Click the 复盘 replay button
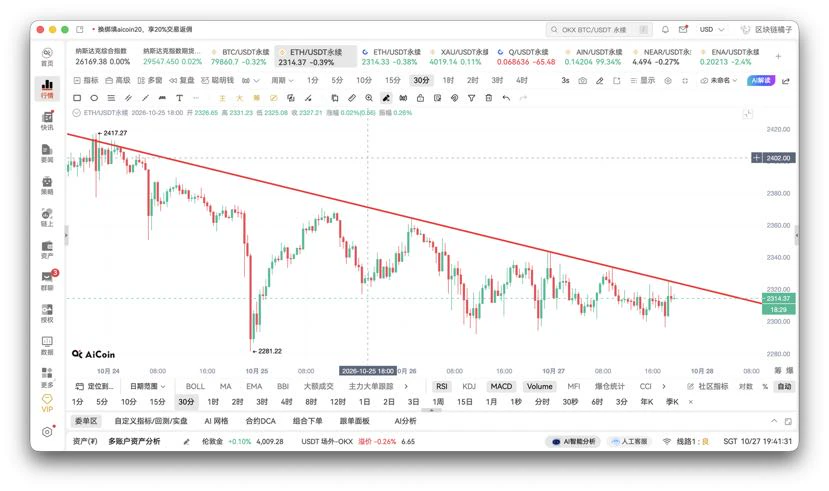The height and width of the screenshot is (491, 829). click(x=182, y=80)
